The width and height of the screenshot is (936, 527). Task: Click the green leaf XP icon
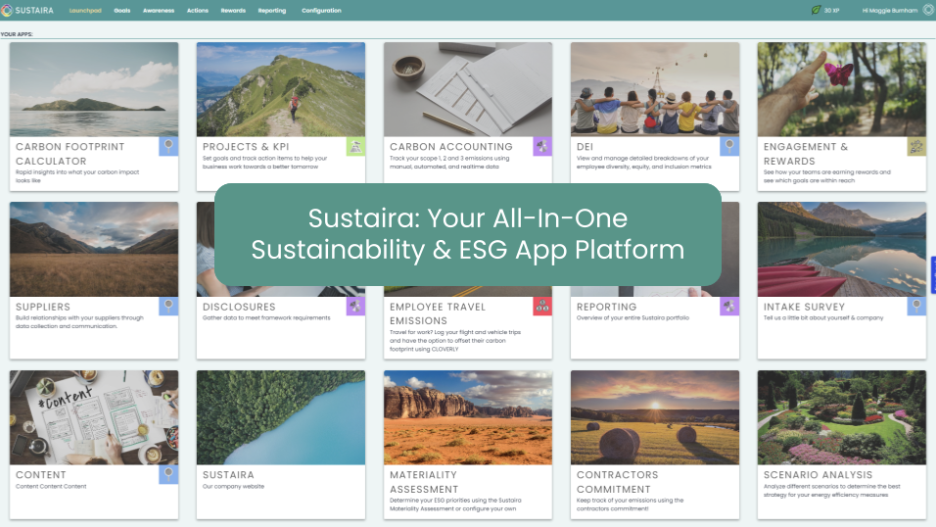pos(815,10)
